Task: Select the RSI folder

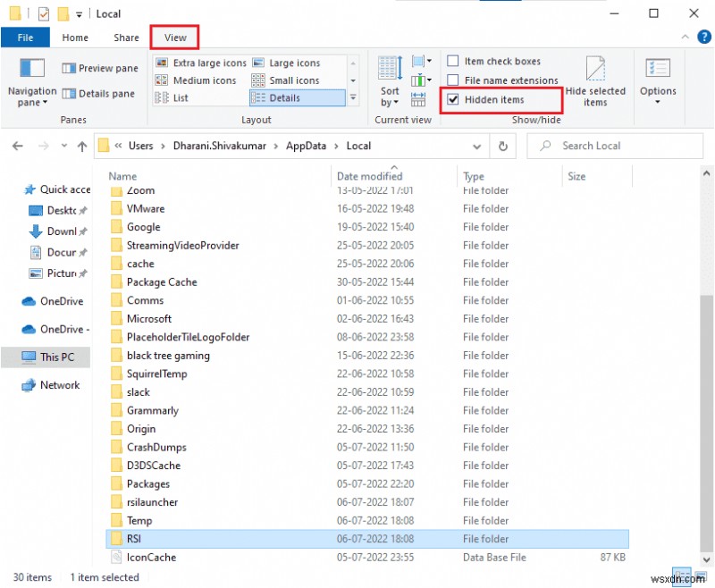Action: tap(367, 539)
